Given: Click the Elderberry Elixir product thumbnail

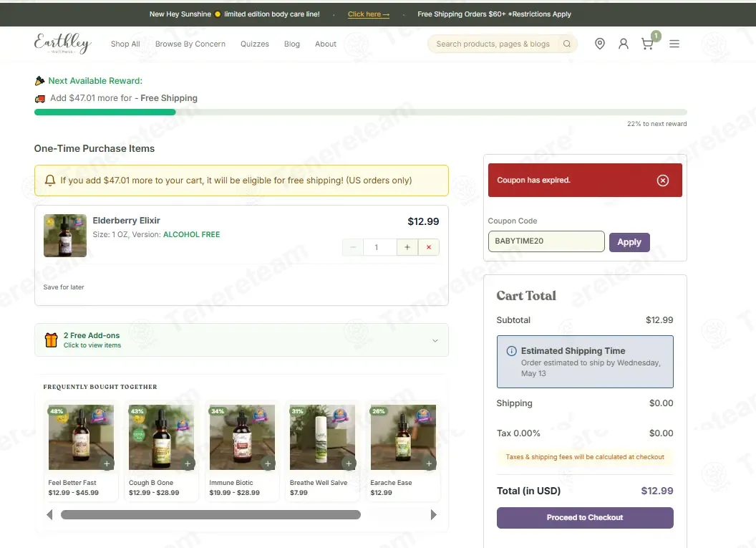Looking at the screenshot, I should coord(65,236).
